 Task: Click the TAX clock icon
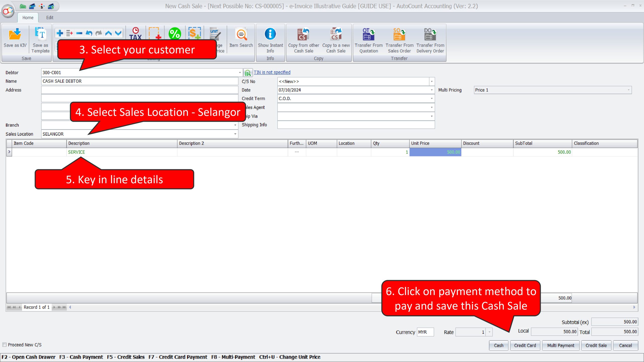point(135,33)
